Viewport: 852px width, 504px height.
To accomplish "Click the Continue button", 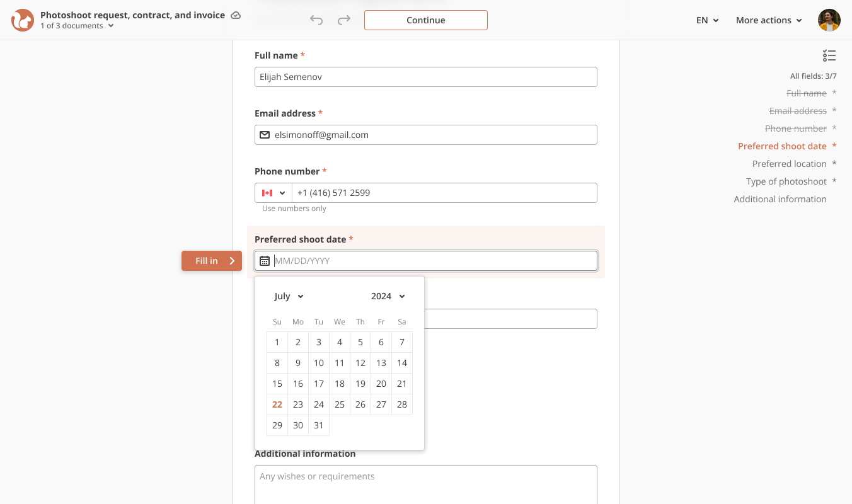I will click(x=426, y=20).
